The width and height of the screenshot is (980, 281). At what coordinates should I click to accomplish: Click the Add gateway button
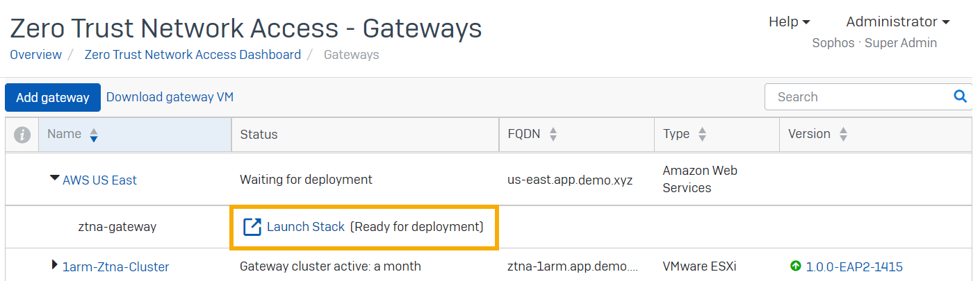tap(53, 97)
